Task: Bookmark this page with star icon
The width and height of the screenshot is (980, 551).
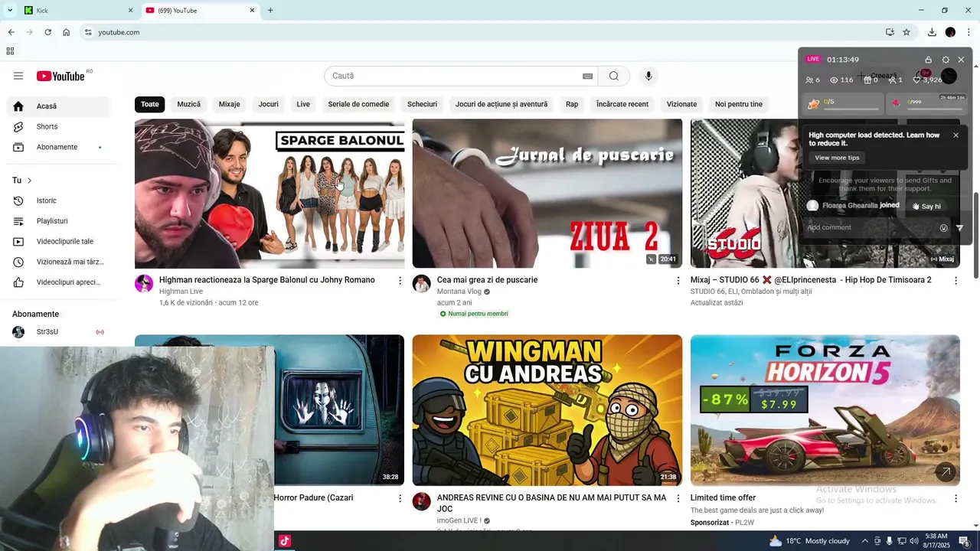Action: click(906, 32)
